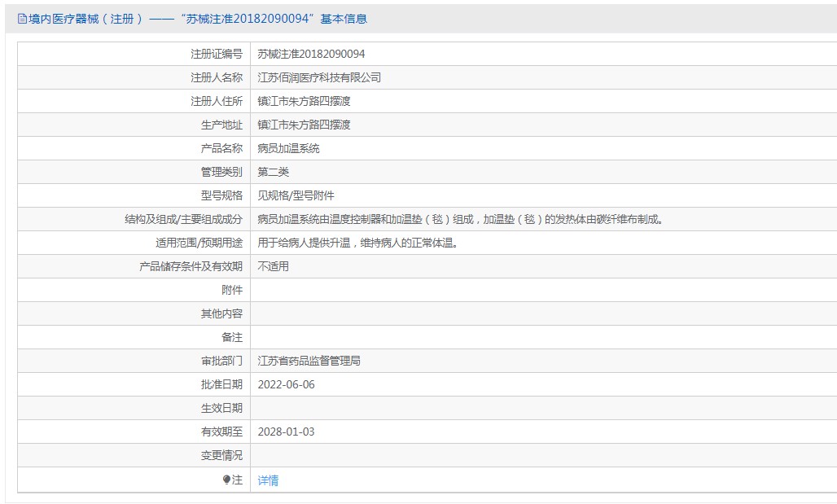837x504 pixels.
Task: Click the 有效期至 label
Action: coord(221,432)
